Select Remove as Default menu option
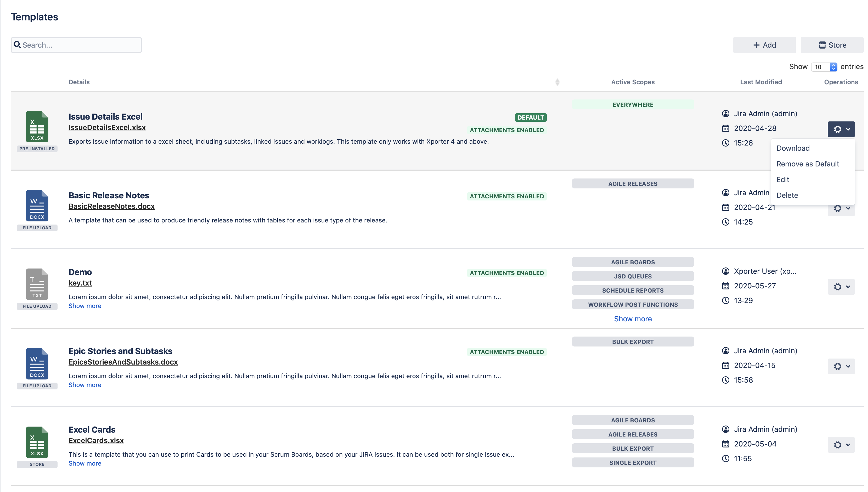Viewport: 868px width, 492px height. coord(807,164)
